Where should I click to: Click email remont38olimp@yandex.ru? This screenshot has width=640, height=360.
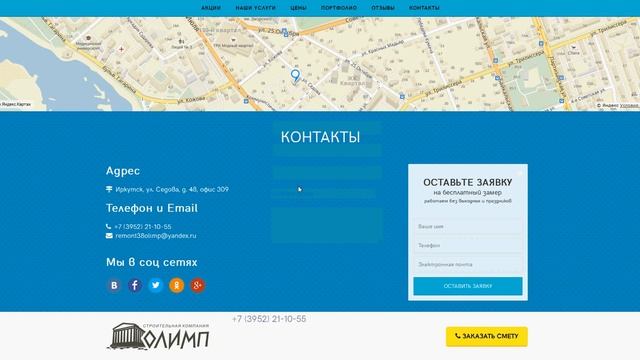[x=156, y=236]
